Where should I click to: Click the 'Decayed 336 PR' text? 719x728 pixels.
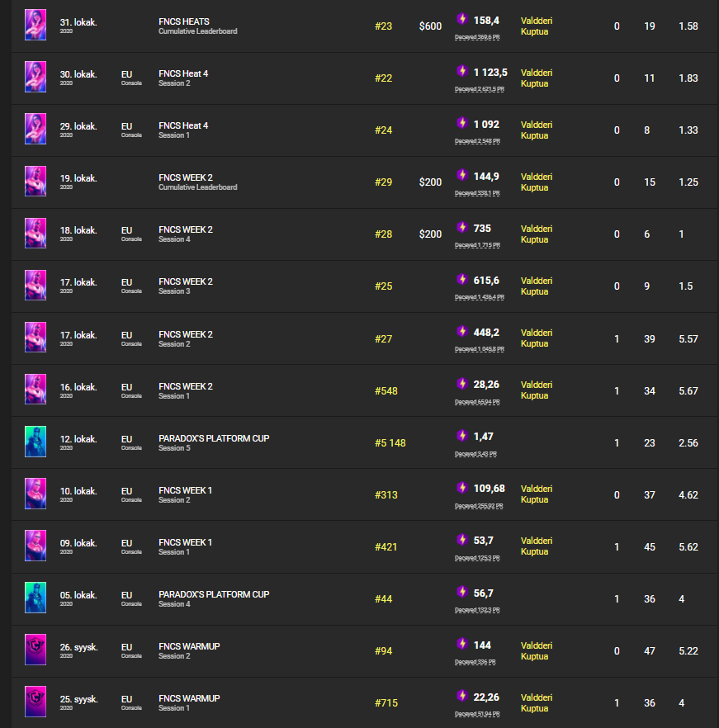pos(475,662)
